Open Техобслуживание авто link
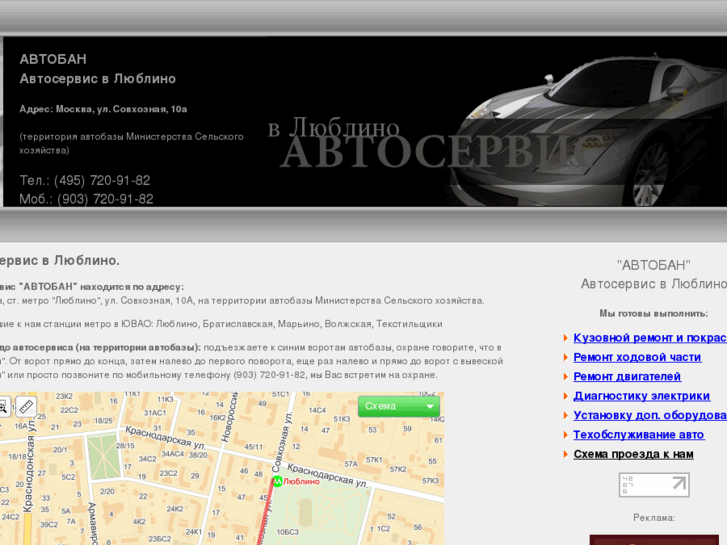Viewport: 727px width, 545px height. [x=638, y=435]
